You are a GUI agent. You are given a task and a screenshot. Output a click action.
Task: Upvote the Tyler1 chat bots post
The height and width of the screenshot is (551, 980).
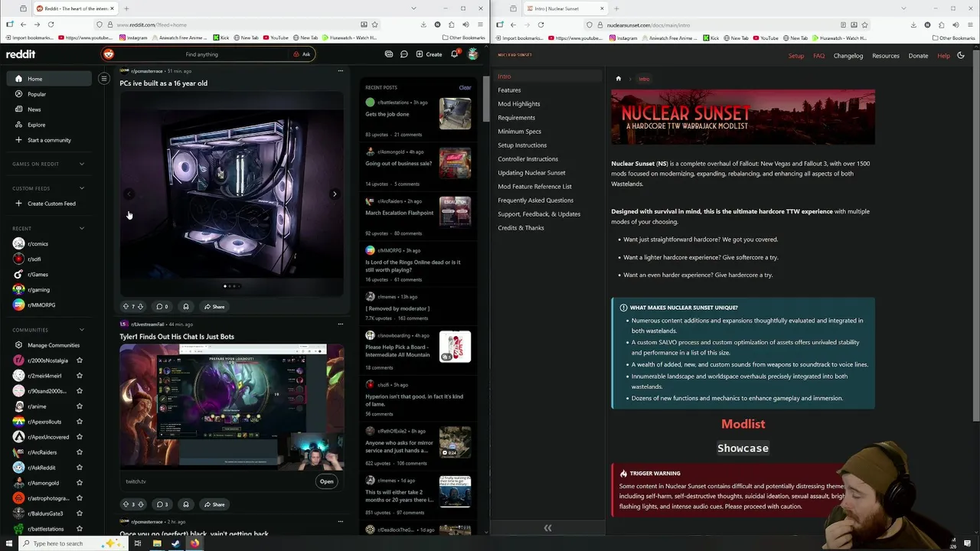126,504
